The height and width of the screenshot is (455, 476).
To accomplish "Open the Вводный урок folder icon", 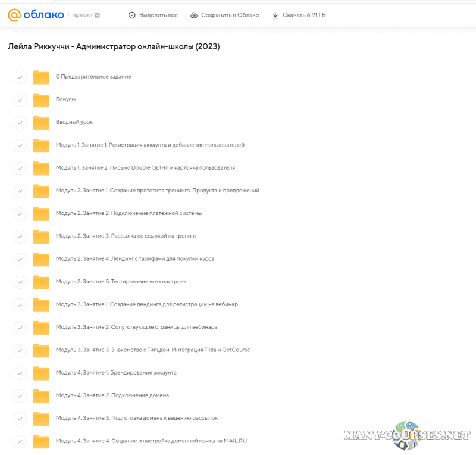I will pos(41,122).
